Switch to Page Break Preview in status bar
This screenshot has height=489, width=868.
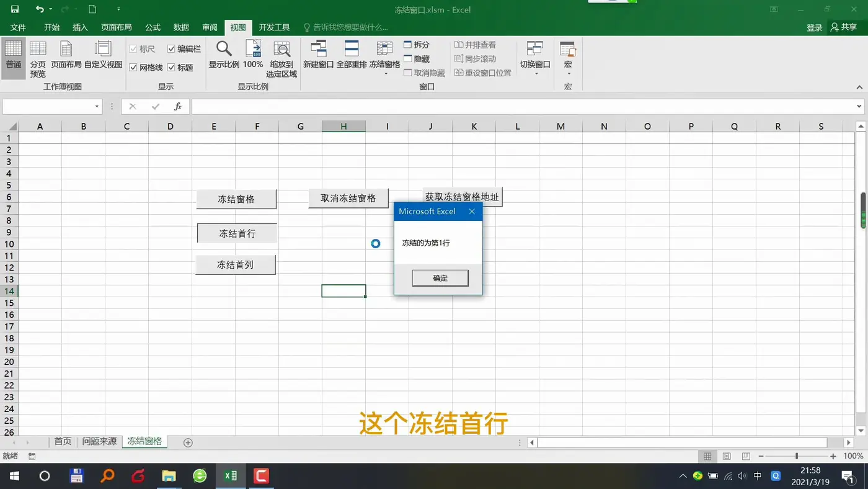coord(746,456)
